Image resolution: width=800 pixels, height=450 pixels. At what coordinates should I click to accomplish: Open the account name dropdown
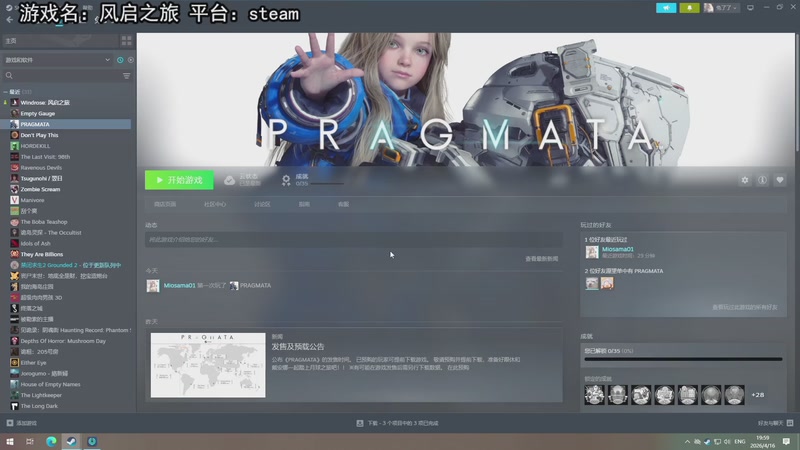[x=720, y=8]
